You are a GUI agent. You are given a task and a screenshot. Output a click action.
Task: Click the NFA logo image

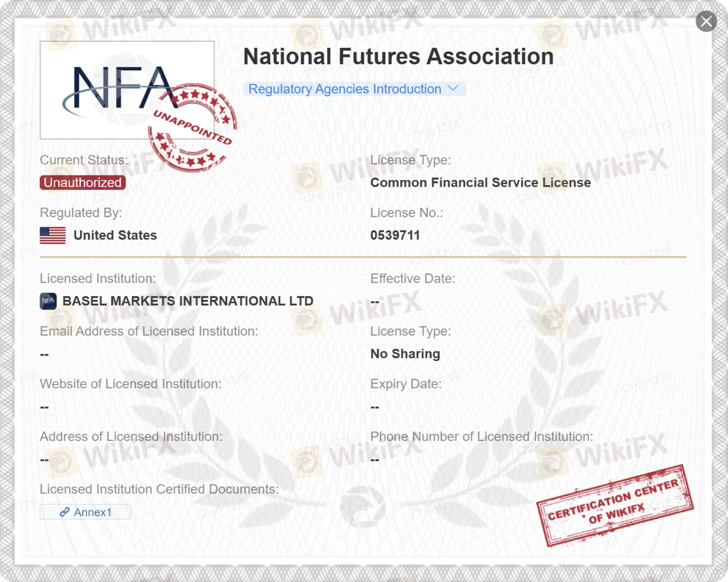point(127,90)
